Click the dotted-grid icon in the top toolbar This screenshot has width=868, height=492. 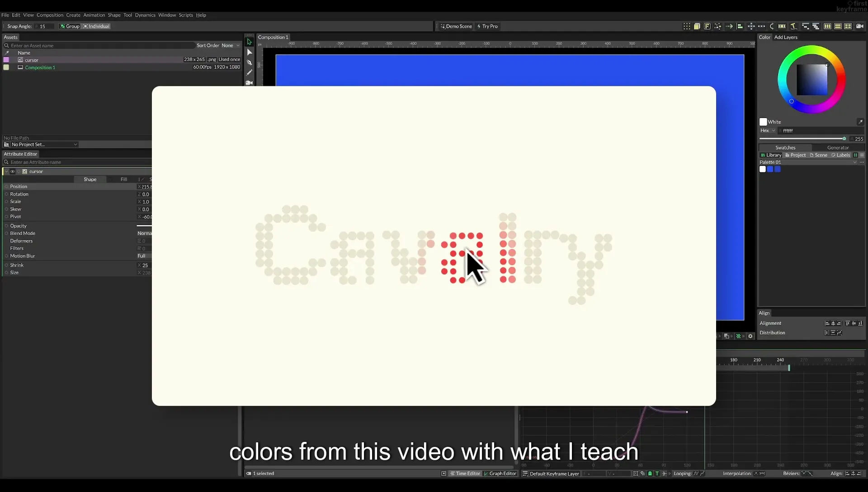pos(687,26)
